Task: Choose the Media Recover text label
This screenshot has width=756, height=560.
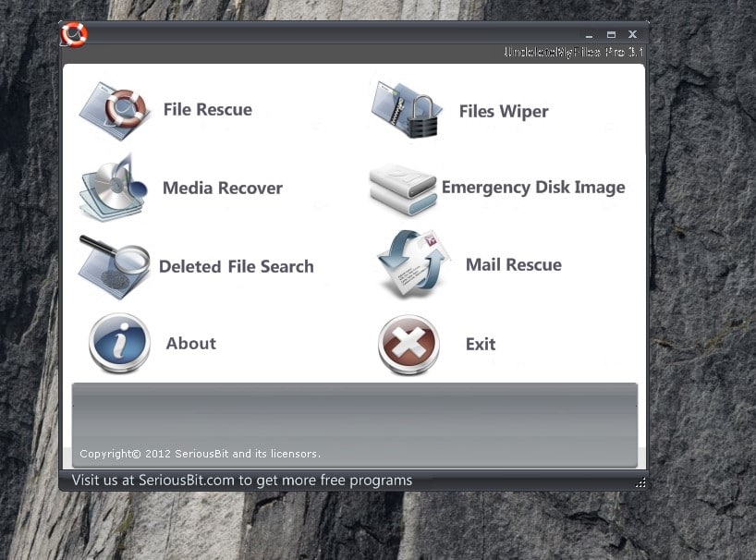Action: [222, 189]
